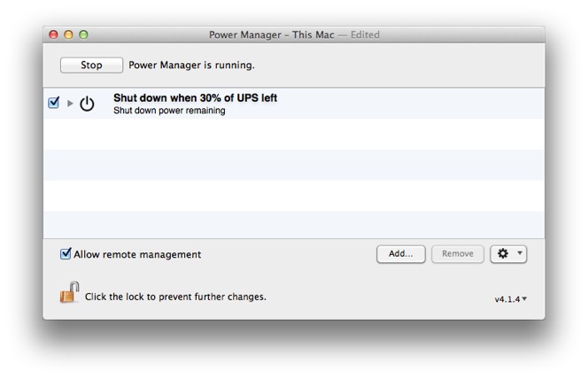Click the power icon of the shut down event
588x379 pixels.
pos(87,104)
